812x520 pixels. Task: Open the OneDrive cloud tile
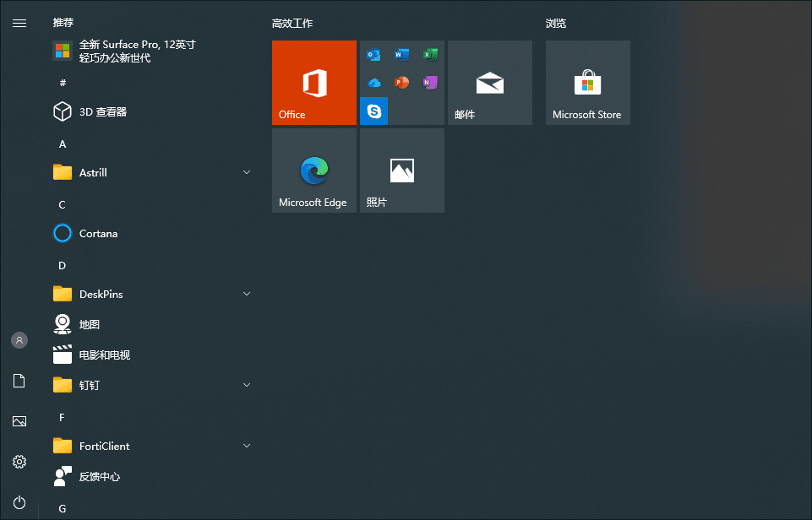[373, 82]
